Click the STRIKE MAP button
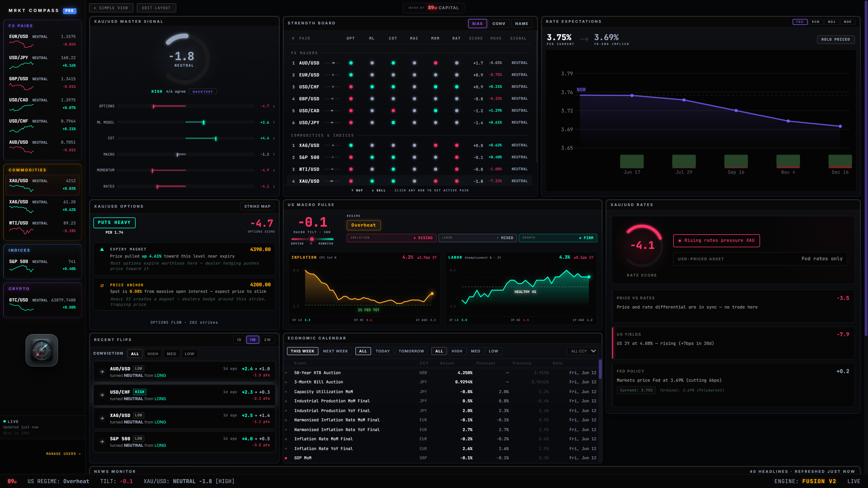 [257, 206]
